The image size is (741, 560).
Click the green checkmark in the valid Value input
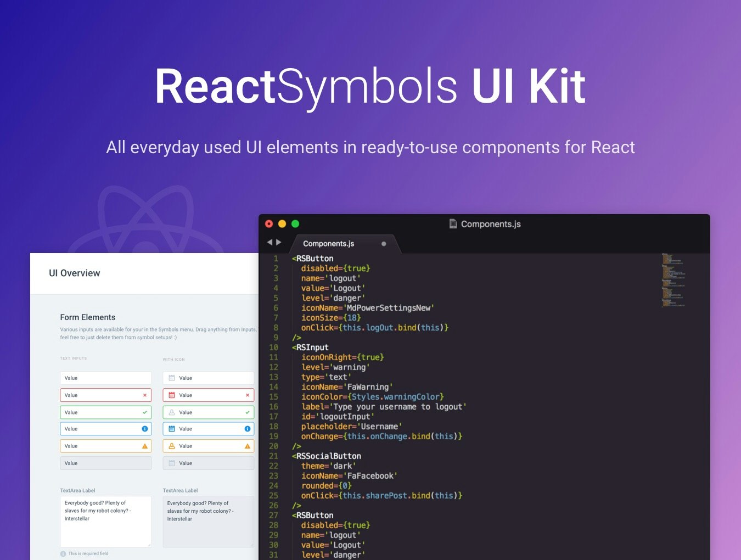pos(144,412)
